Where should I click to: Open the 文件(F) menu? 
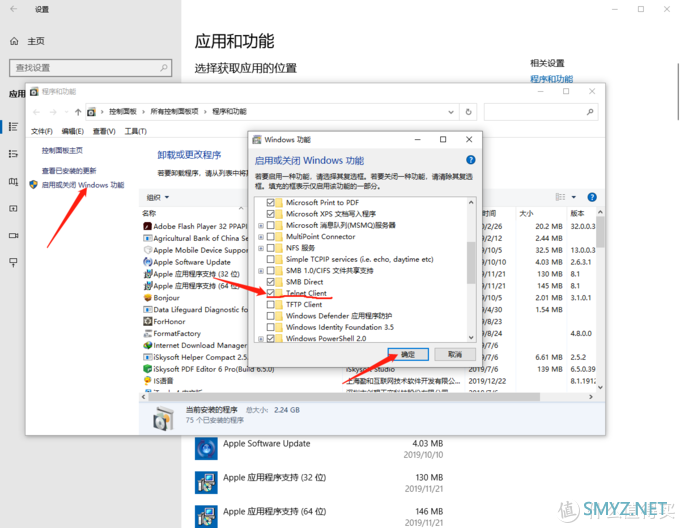point(42,131)
